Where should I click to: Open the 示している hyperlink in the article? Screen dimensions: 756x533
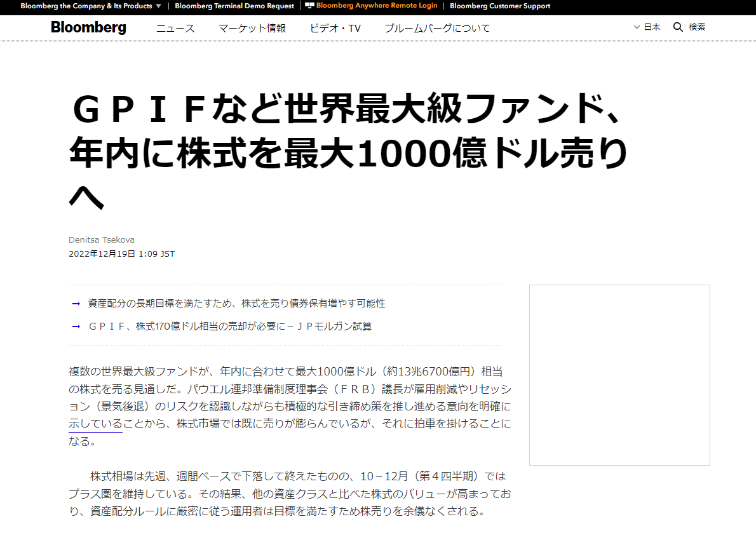tap(94, 424)
